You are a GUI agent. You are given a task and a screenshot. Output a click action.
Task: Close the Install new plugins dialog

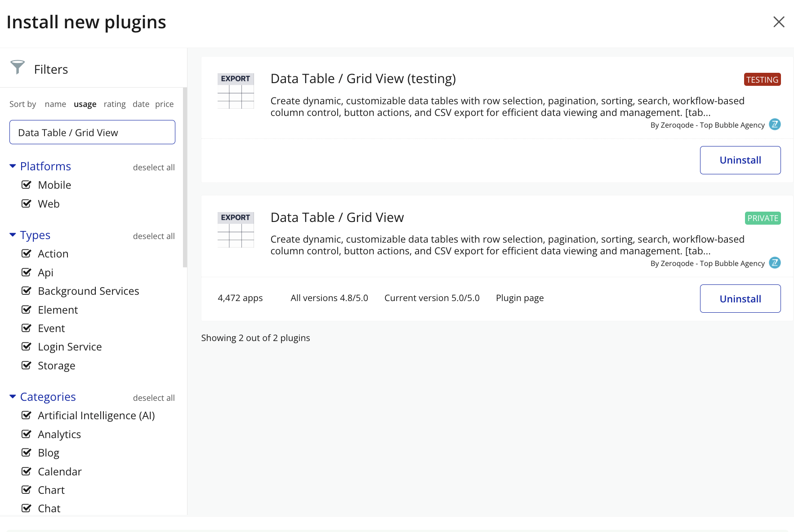(x=779, y=22)
